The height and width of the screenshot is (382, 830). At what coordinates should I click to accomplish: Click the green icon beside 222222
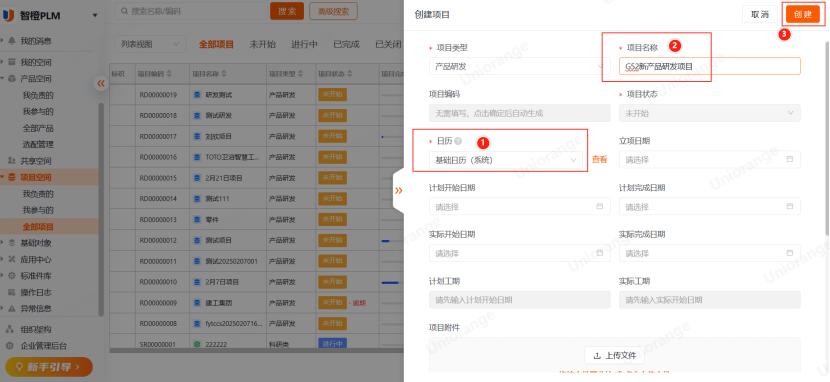(x=197, y=344)
